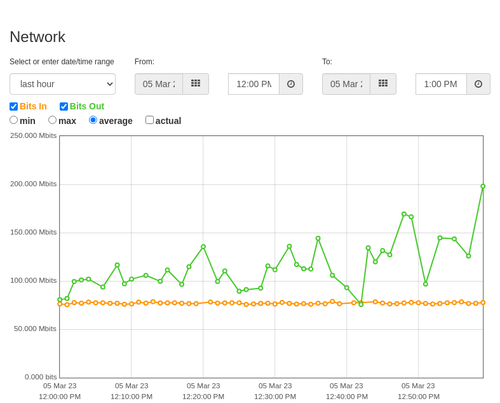Click the '12:00:00 PM' x-axis label
The height and width of the screenshot is (403, 500).
(x=60, y=397)
